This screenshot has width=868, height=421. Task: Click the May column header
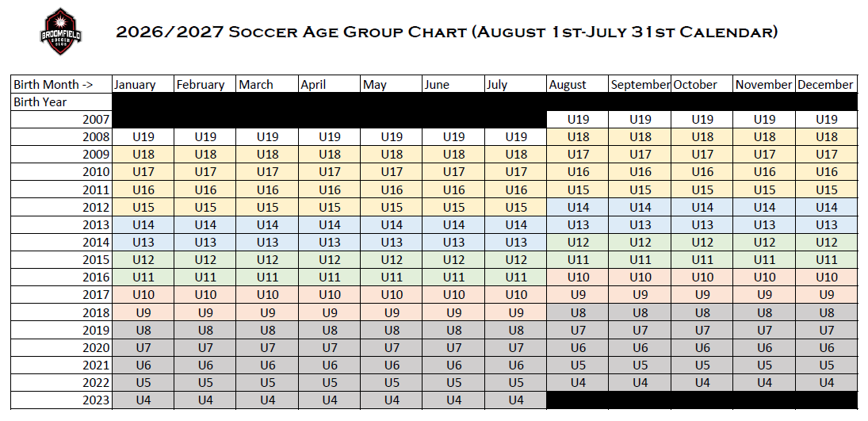tap(392, 85)
